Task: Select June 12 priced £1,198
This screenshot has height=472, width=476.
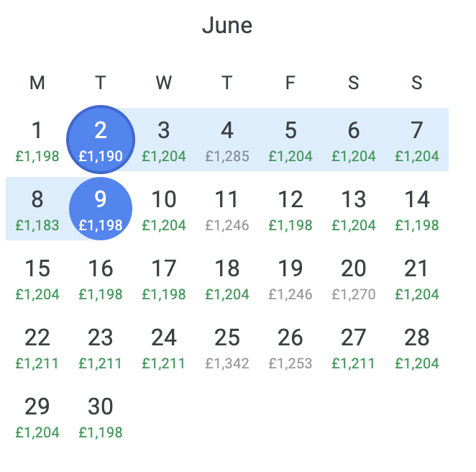Action: click(290, 209)
